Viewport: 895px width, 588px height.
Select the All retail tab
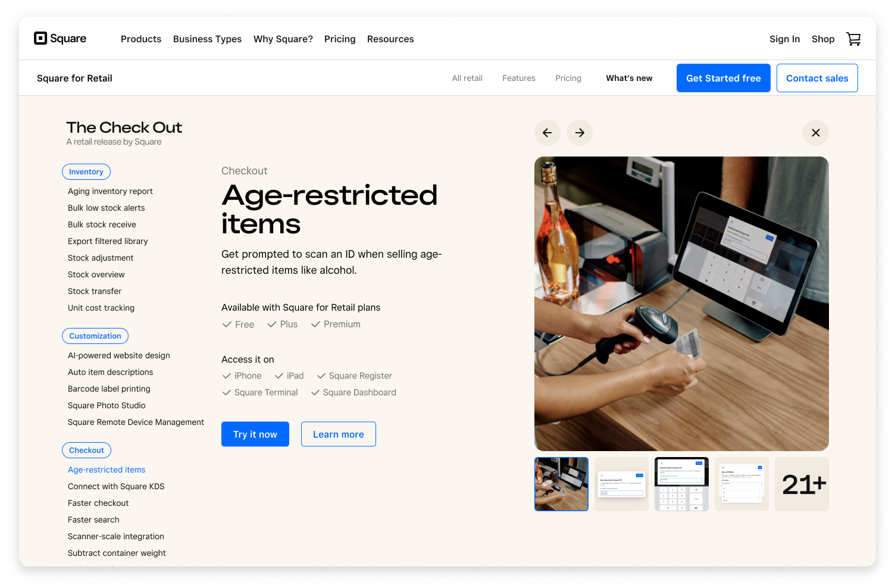pyautogui.click(x=467, y=78)
